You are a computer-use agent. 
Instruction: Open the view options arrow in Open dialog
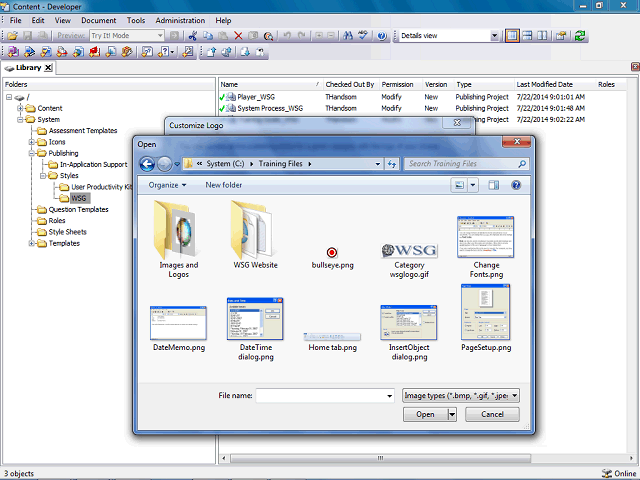click(473, 185)
